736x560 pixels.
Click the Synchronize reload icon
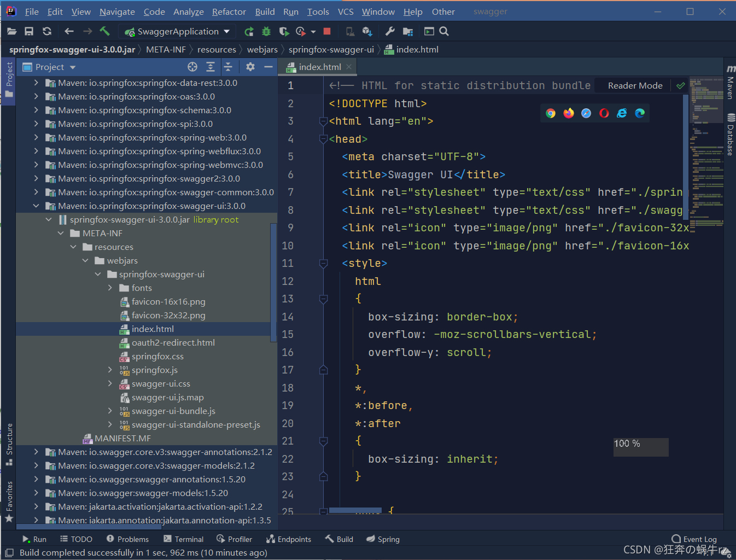47,32
